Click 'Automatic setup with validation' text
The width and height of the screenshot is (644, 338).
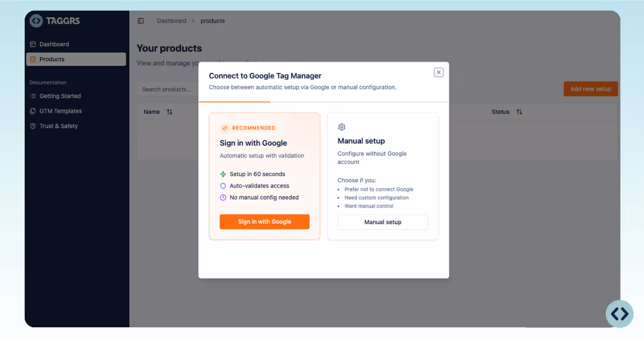[x=262, y=156]
